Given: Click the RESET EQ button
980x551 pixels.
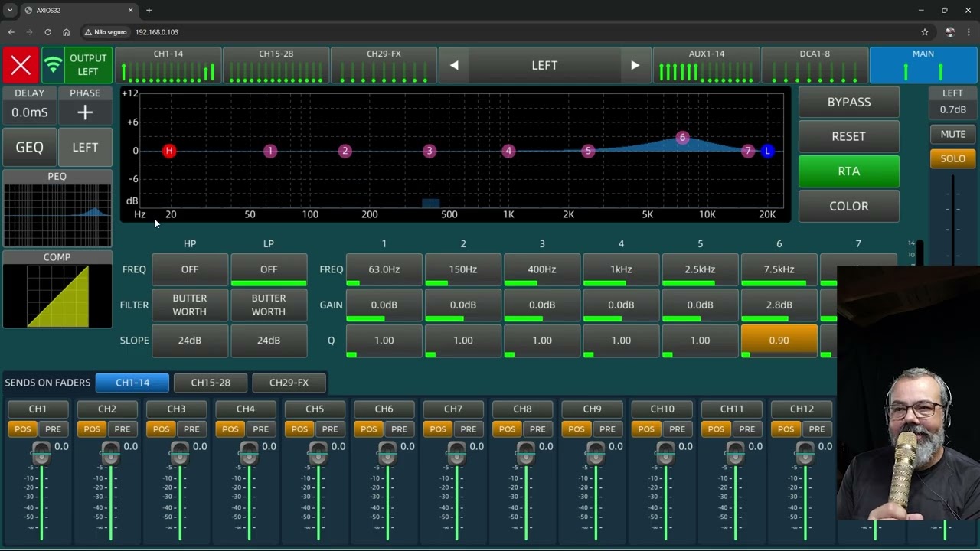Looking at the screenshot, I should pyautogui.click(x=849, y=136).
